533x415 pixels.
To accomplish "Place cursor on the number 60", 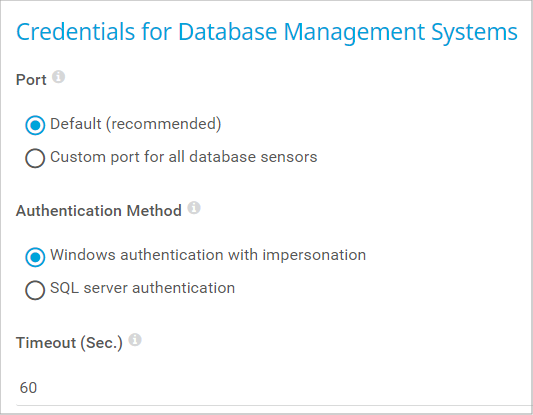I will (28, 388).
